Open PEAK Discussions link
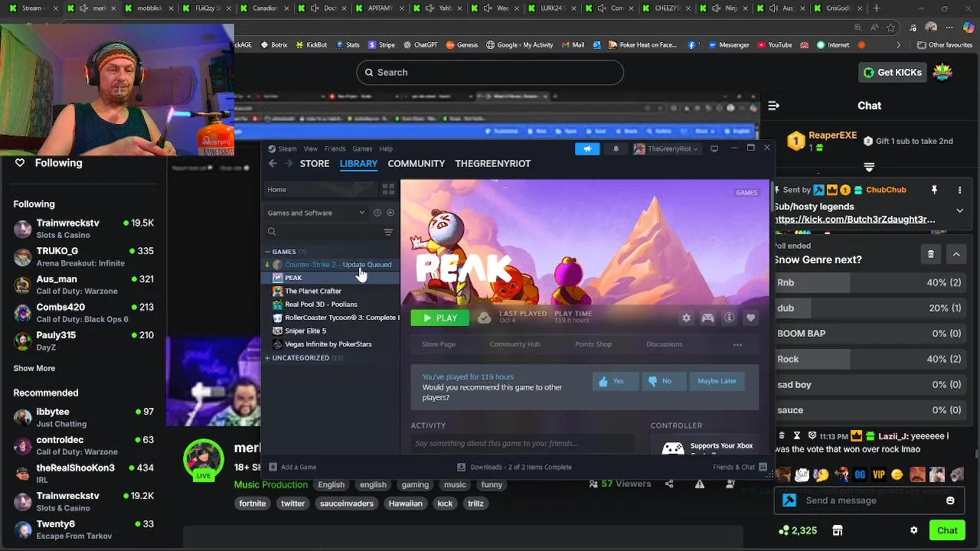 [x=664, y=344]
